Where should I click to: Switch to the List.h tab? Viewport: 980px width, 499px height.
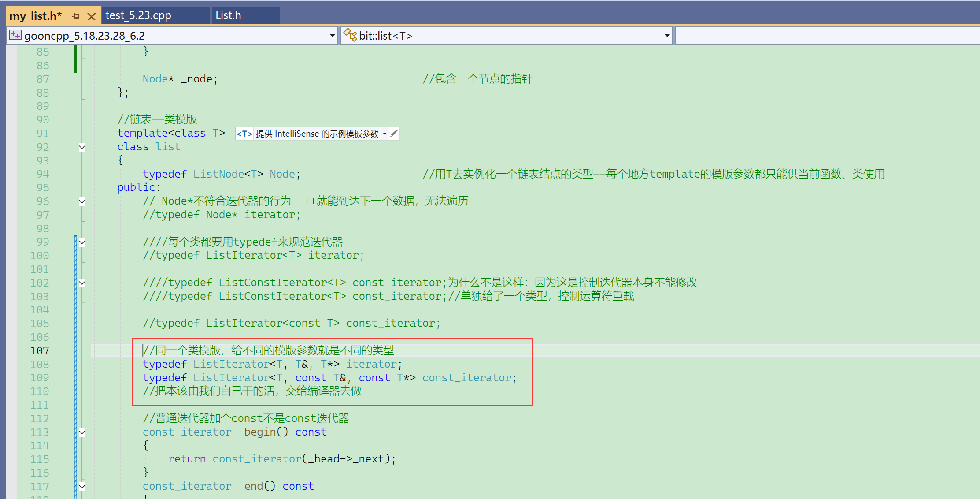(x=228, y=15)
